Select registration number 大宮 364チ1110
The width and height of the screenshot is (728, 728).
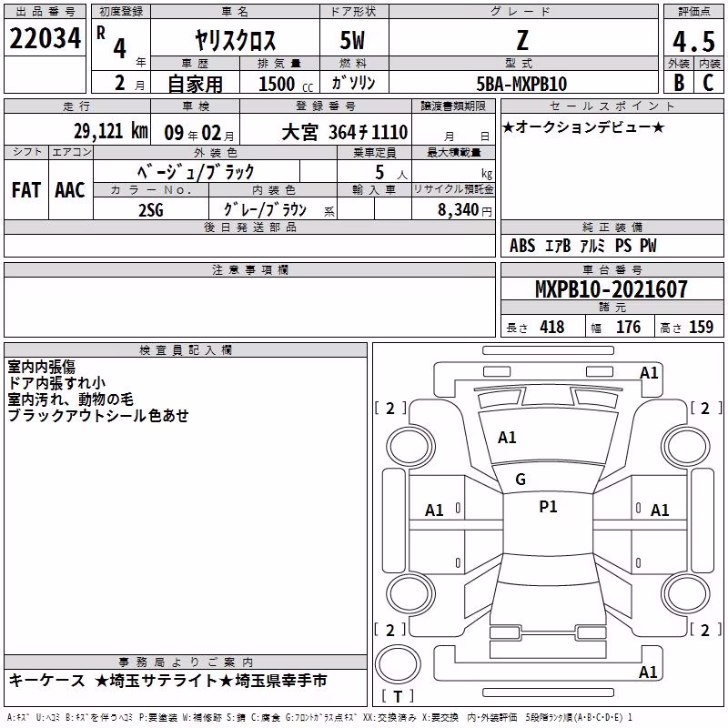pyautogui.click(x=345, y=133)
